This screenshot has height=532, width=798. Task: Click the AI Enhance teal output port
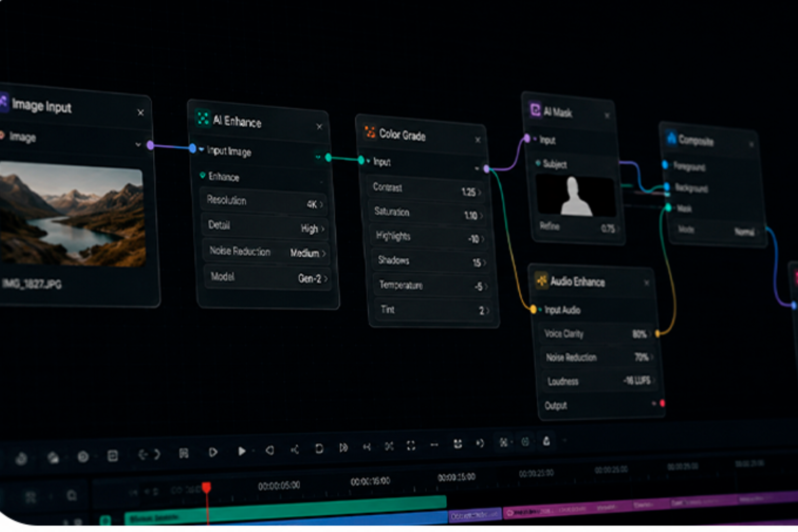328,157
